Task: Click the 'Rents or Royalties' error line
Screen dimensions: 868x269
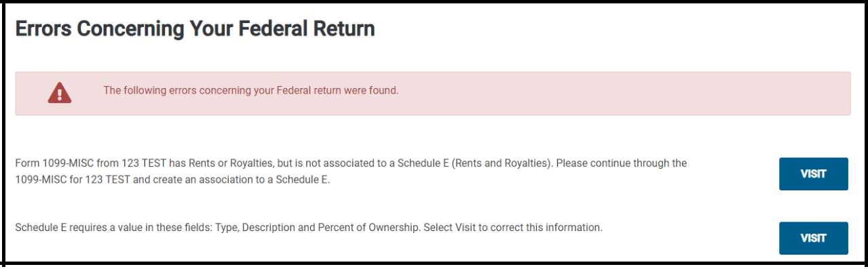Action: [x=351, y=164]
